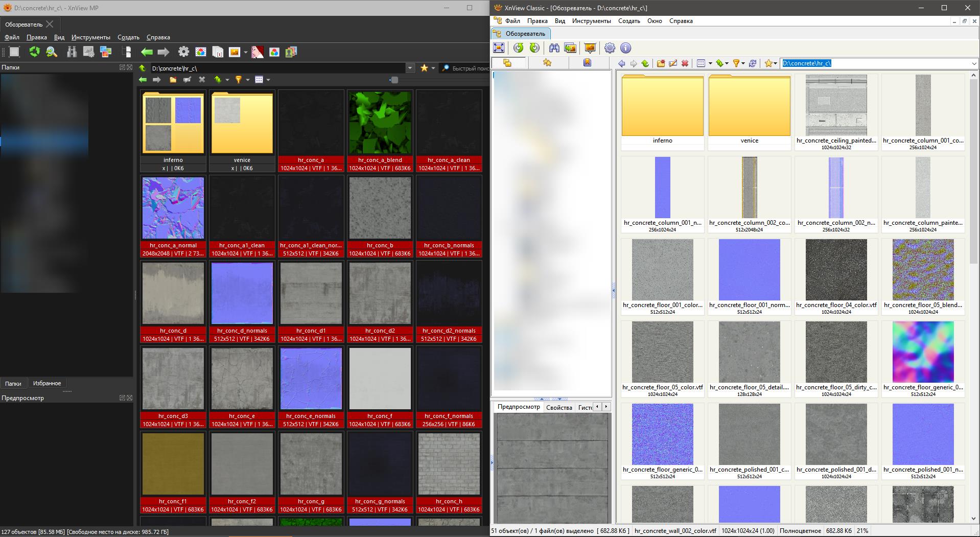Close the Предпросмотр panel in XnView MP
Screen dimensions: 980x537
[130, 398]
